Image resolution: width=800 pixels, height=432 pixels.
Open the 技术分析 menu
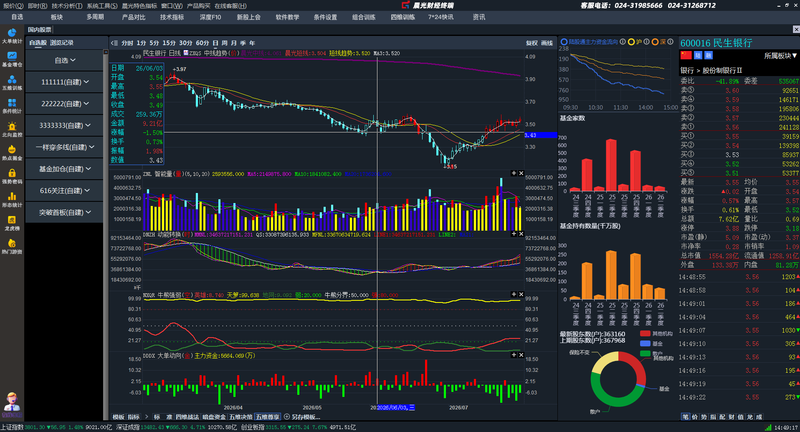[x=67, y=6]
